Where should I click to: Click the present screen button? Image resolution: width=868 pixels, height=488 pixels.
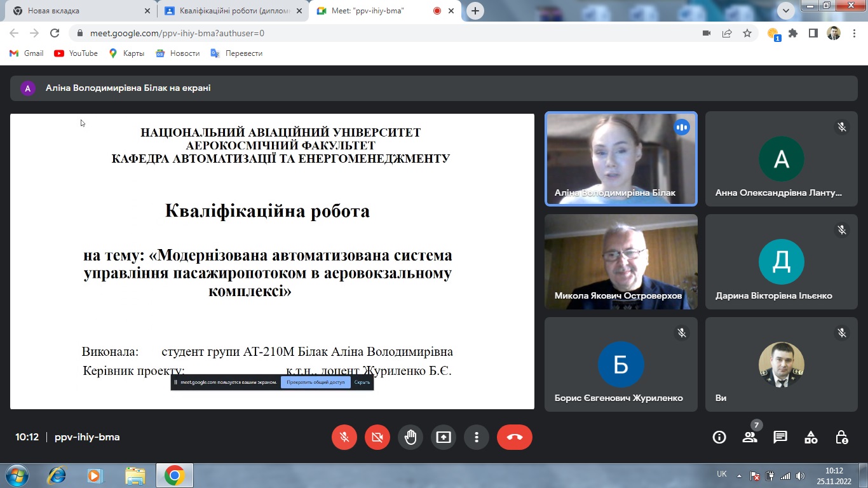pyautogui.click(x=444, y=437)
